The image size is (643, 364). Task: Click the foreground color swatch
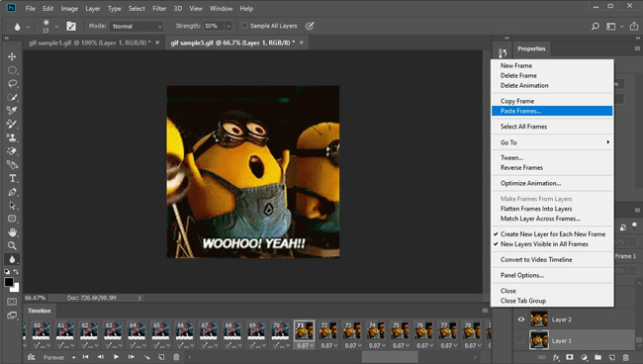[x=9, y=283]
